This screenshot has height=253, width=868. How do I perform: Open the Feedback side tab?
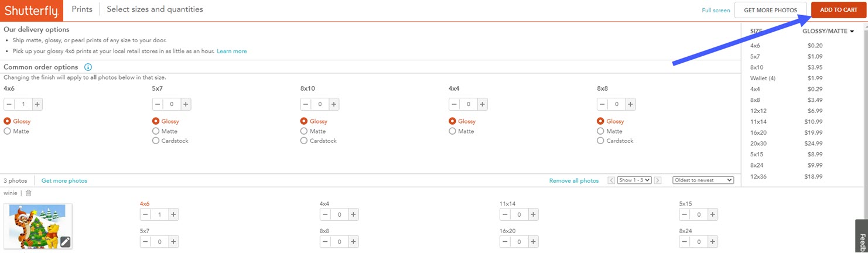click(862, 237)
